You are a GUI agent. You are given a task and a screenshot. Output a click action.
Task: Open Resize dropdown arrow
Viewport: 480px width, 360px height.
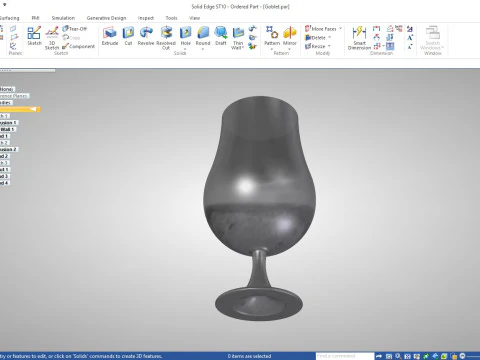tap(329, 46)
